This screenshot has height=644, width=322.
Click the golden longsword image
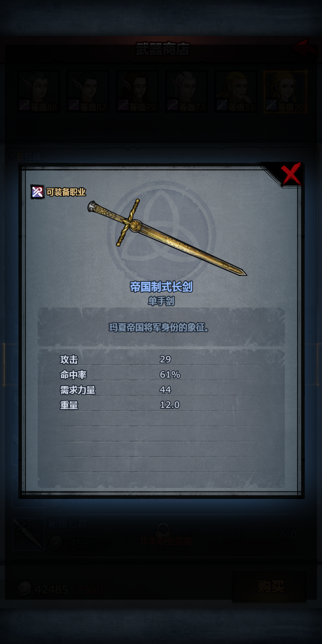(x=167, y=237)
